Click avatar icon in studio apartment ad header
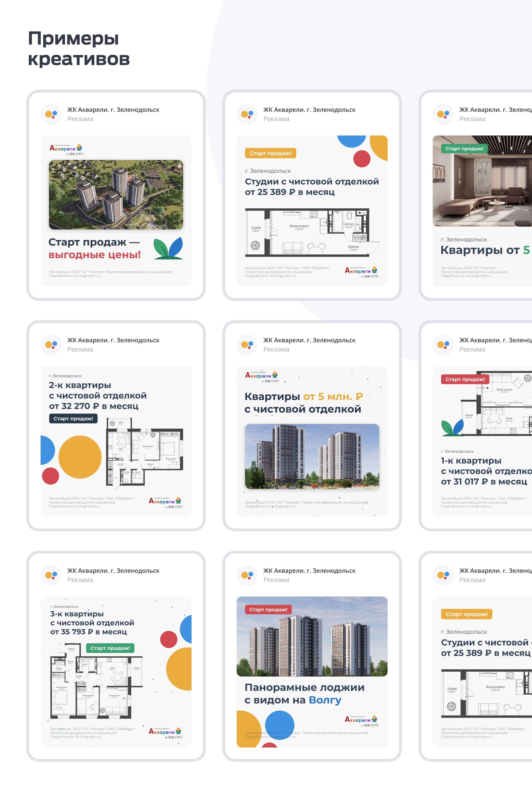Image resolution: width=532 pixels, height=789 pixels. [247, 114]
